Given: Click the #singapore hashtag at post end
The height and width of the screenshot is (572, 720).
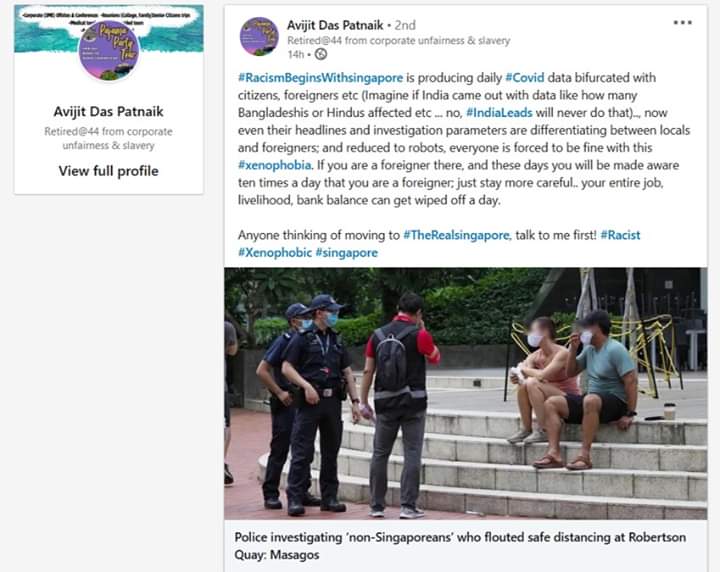Looking at the screenshot, I should pyautogui.click(x=347, y=252).
